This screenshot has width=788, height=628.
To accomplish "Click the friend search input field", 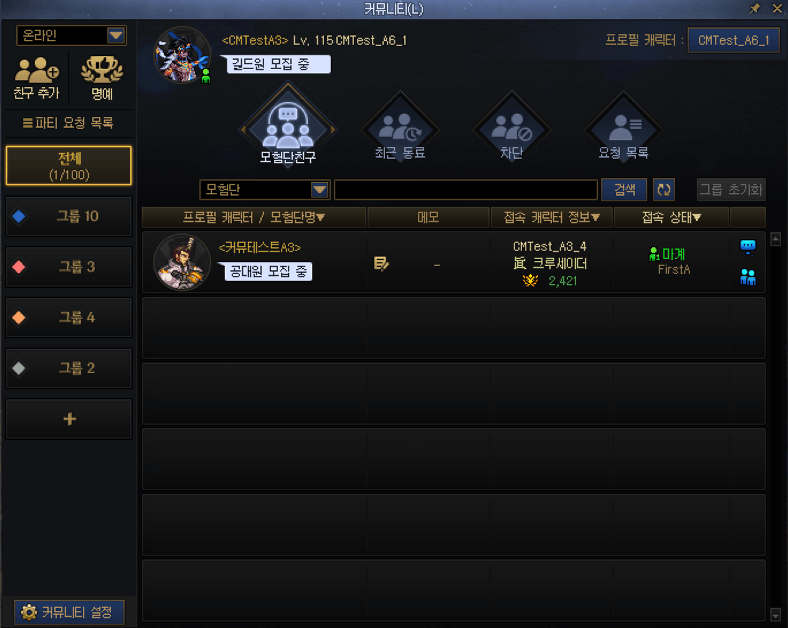I will tap(466, 190).
